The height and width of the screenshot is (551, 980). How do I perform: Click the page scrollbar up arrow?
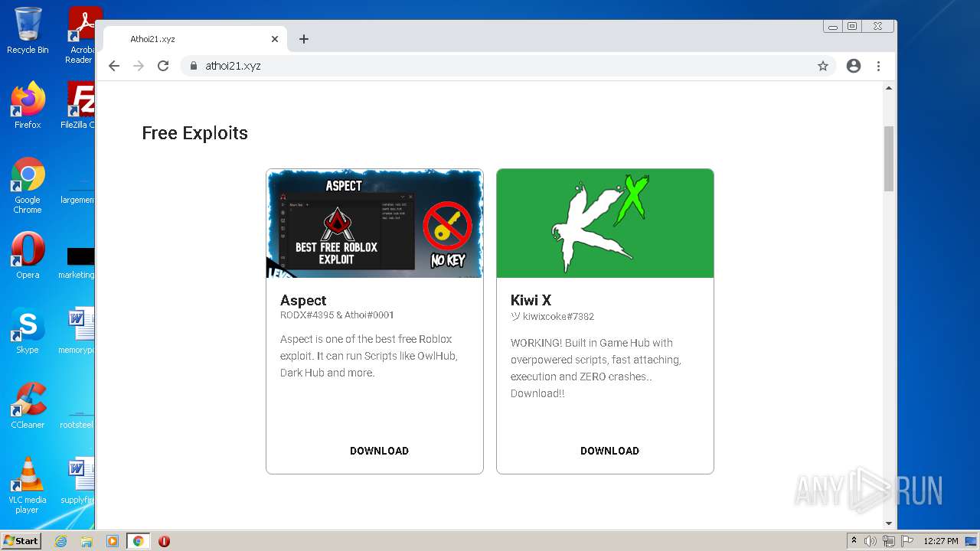tap(889, 88)
